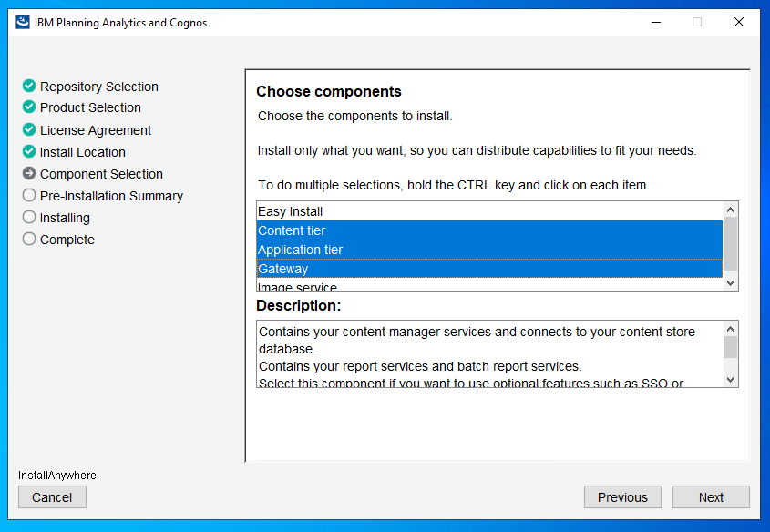Viewport: 770px width, 532px height.
Task: Click the CTRL key multiple selections instruction
Action: [x=454, y=185]
